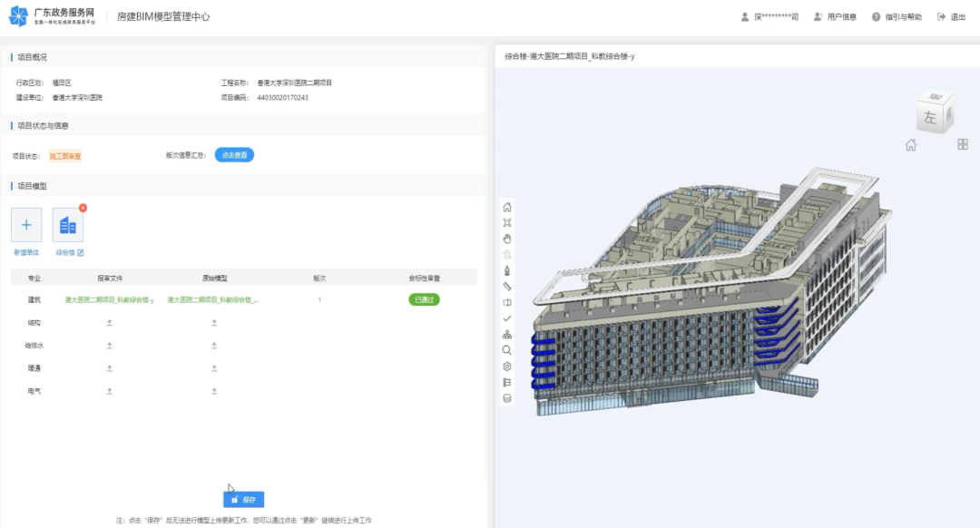Click the blue 点击查看 button
The width and height of the screenshot is (980, 528).
pyautogui.click(x=234, y=155)
